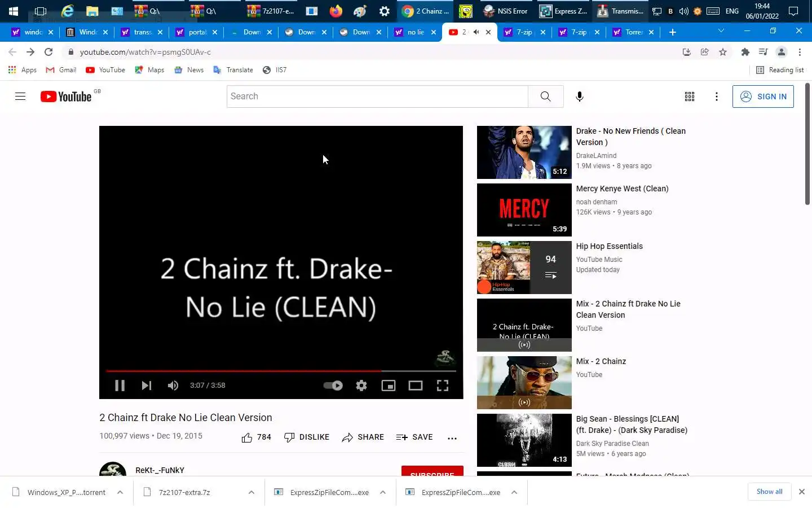
Task: Enter fullscreen mode
Action: tap(443, 386)
